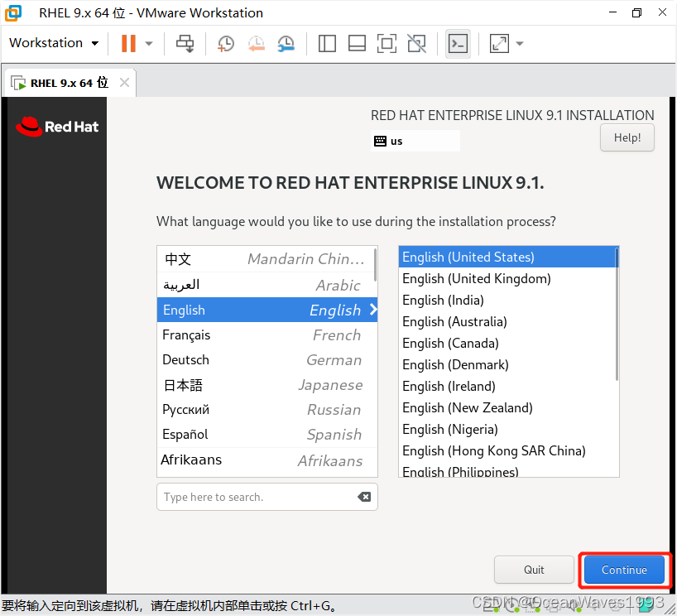The height and width of the screenshot is (616, 677).
Task: Click the Red Hat logo
Action: 57,127
